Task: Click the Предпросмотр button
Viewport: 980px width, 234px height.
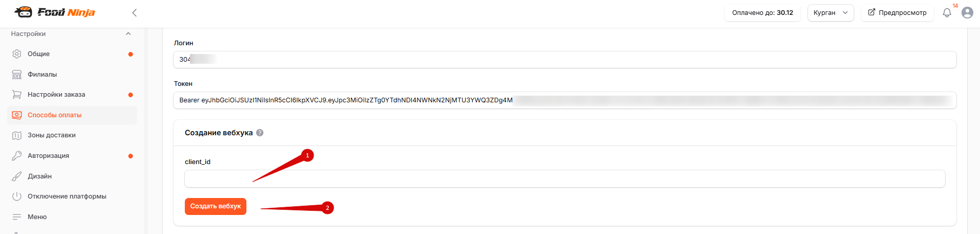Action: click(x=897, y=13)
